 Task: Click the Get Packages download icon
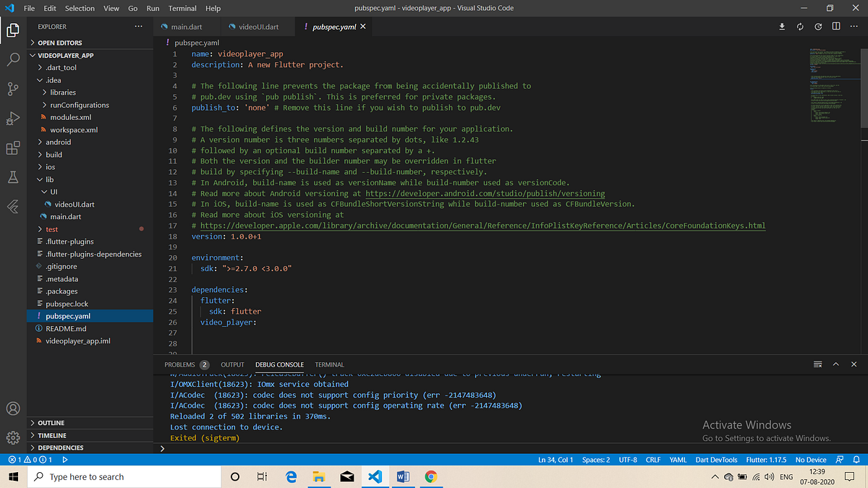click(x=782, y=27)
